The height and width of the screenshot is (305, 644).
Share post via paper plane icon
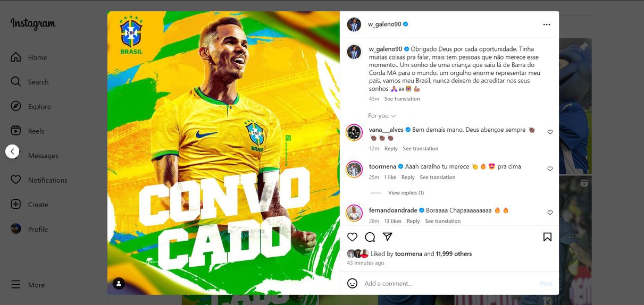click(x=388, y=237)
